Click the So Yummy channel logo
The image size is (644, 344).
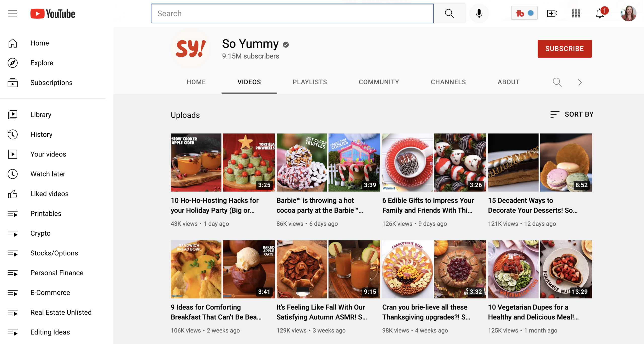191,49
